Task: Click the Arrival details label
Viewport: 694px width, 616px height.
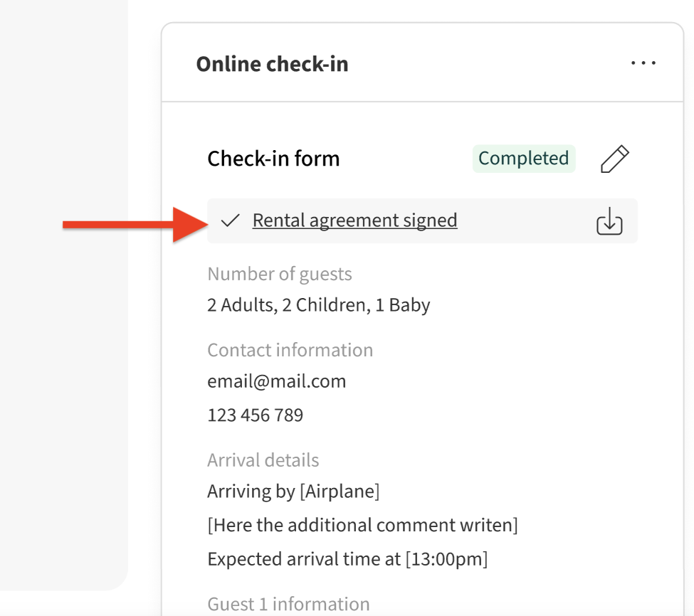Action: 263,460
